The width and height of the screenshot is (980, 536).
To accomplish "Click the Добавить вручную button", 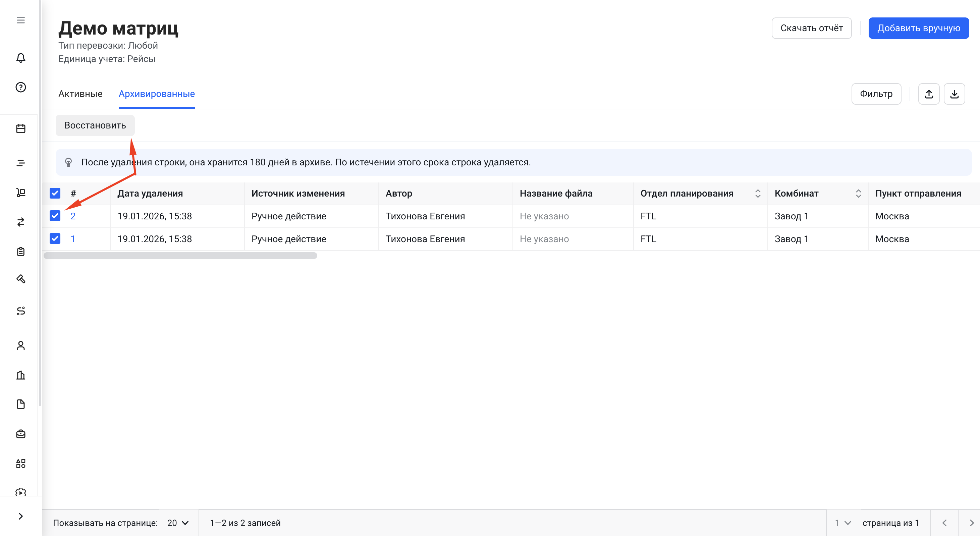I will pyautogui.click(x=918, y=28).
